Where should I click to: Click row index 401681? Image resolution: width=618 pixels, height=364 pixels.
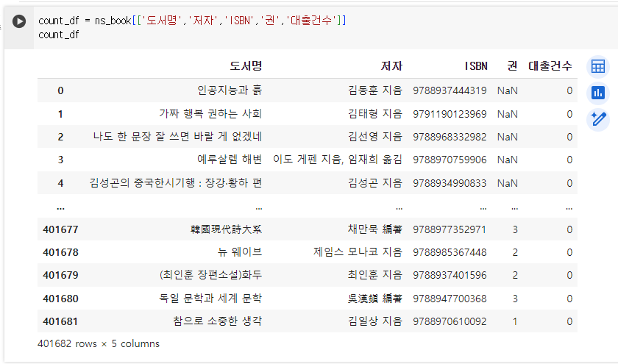tap(60, 321)
